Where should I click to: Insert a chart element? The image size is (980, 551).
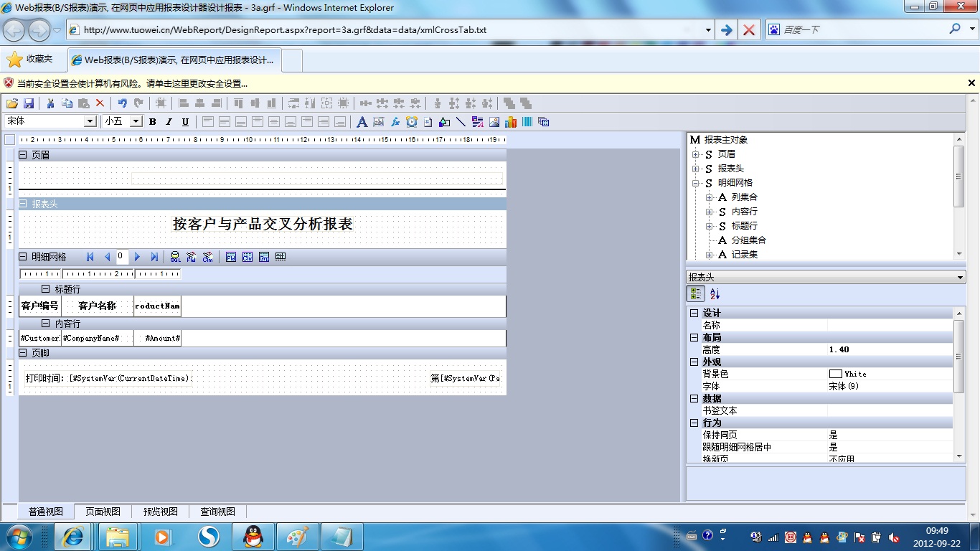pyautogui.click(x=511, y=122)
